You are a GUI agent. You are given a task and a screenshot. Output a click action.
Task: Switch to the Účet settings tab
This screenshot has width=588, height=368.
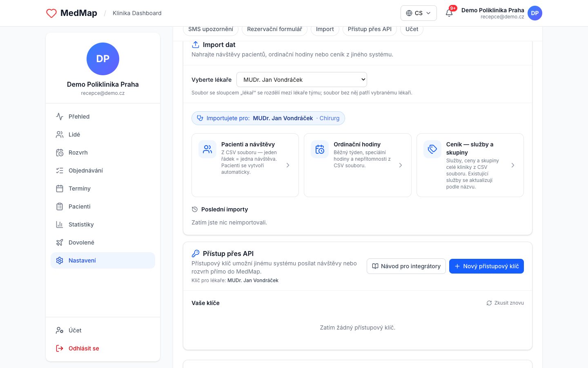tap(412, 29)
